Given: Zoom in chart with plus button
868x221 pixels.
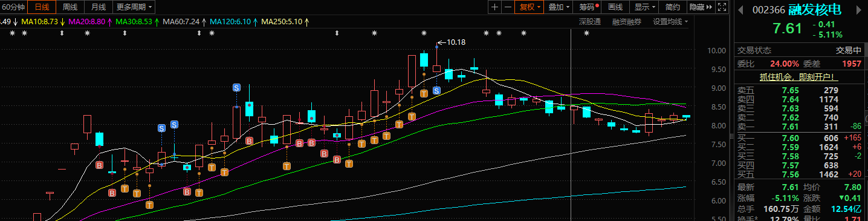Looking at the screenshot, I should pos(495,7).
